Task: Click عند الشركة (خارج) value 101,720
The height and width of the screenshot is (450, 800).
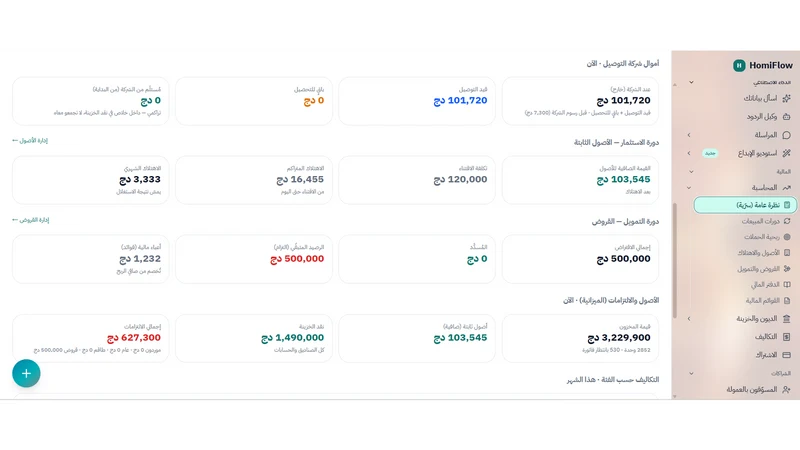Action: tap(623, 101)
